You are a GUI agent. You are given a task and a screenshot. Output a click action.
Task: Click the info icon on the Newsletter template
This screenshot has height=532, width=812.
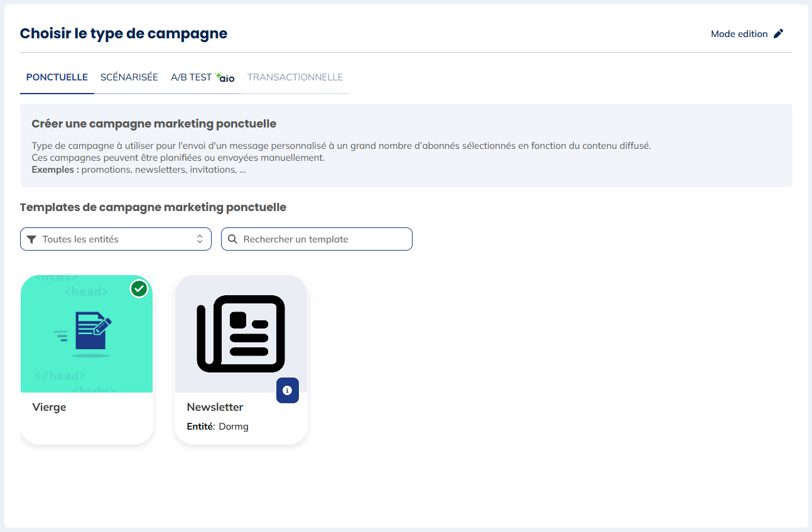(288, 390)
